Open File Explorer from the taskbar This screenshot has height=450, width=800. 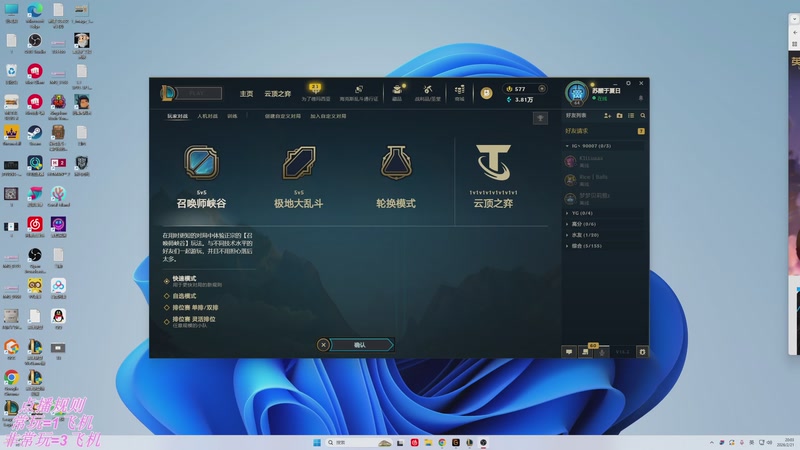point(428,442)
